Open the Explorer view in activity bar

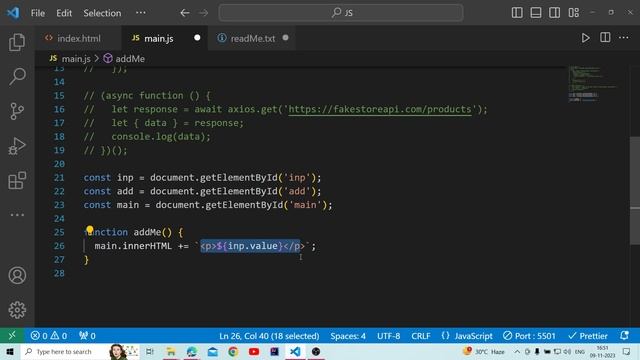(17, 42)
